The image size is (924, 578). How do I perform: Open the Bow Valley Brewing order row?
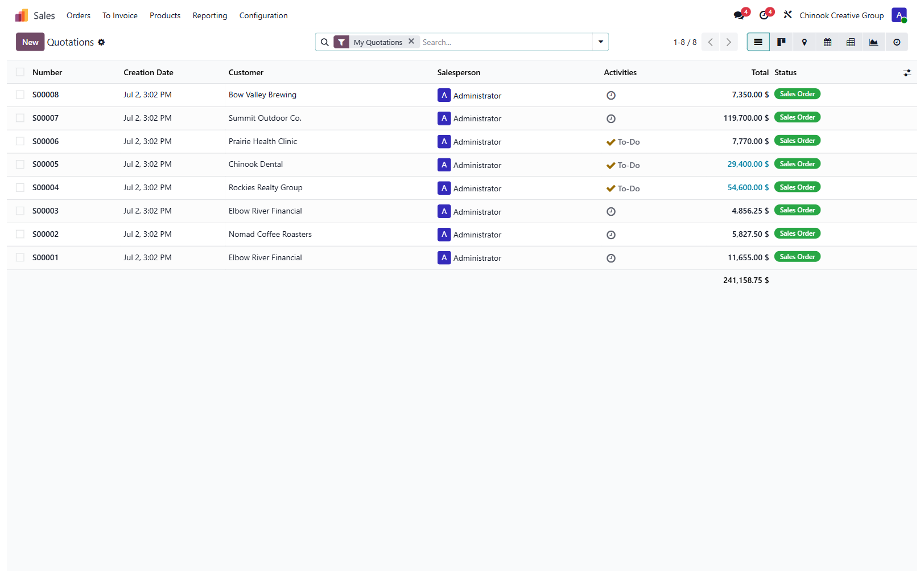tap(462, 95)
